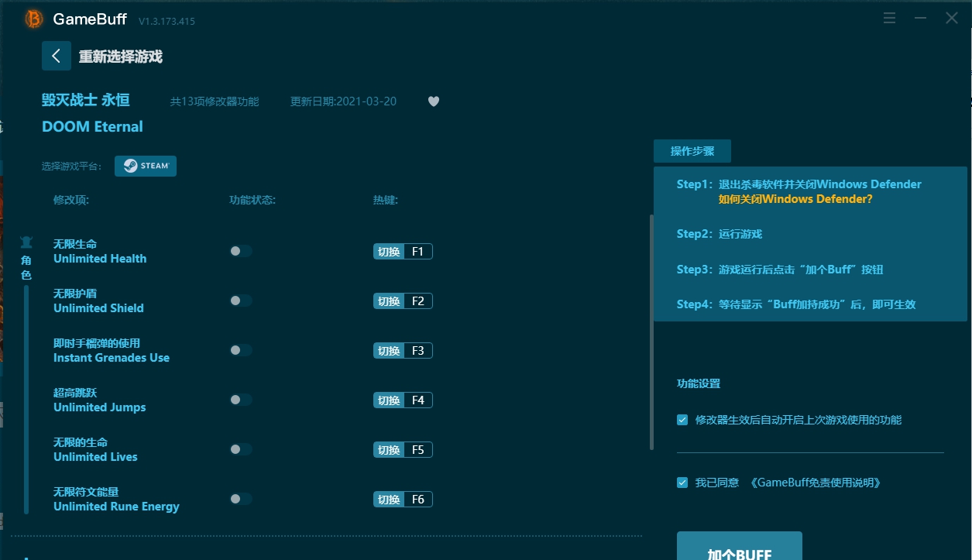Viewport: 972px width, 560px height.
Task: Open 如何关闭Windows Defender link
Action: tap(795, 199)
